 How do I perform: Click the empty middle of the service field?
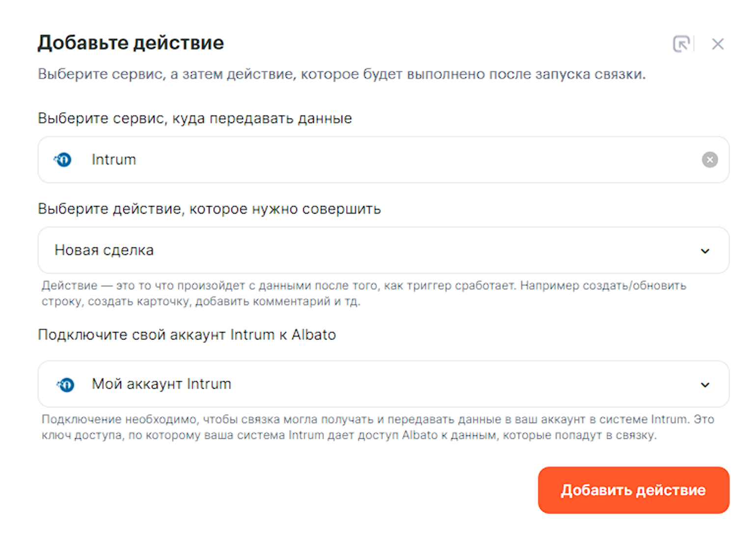[x=393, y=160]
